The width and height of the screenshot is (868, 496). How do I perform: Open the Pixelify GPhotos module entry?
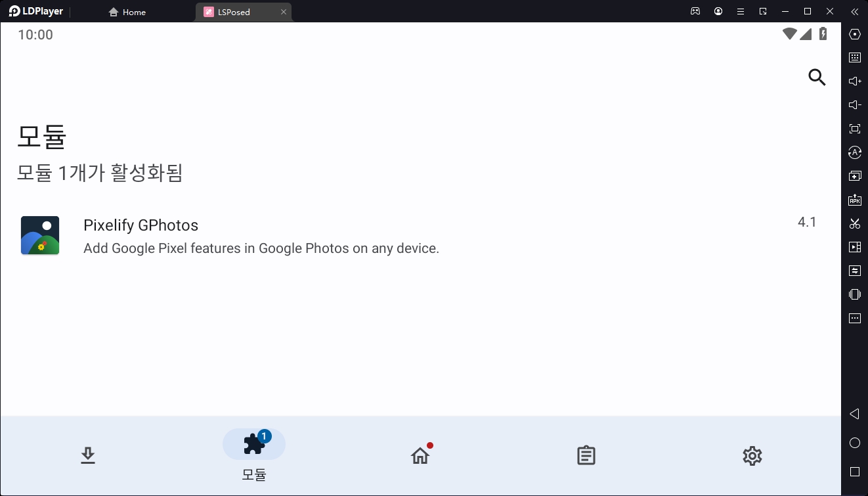[x=420, y=236]
